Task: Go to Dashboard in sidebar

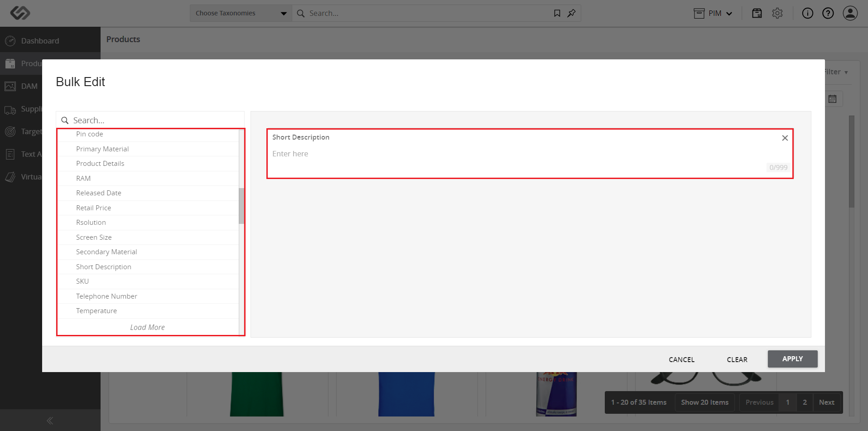Action: tap(50, 41)
